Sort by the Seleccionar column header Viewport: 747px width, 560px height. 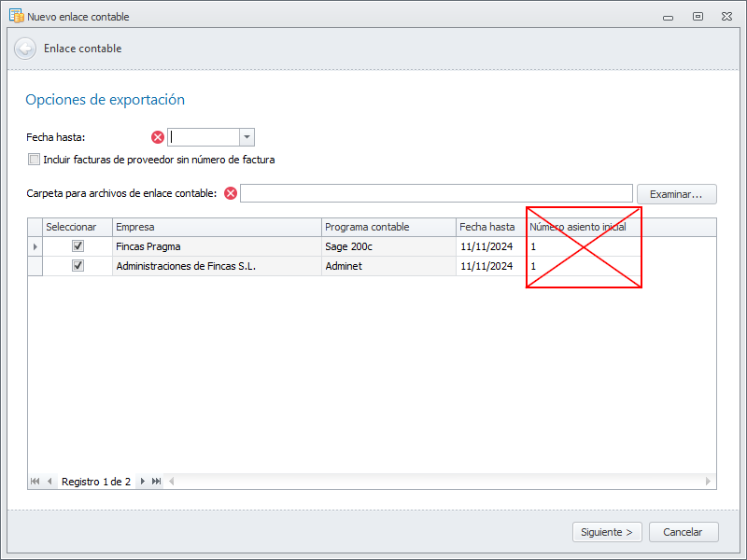78,227
